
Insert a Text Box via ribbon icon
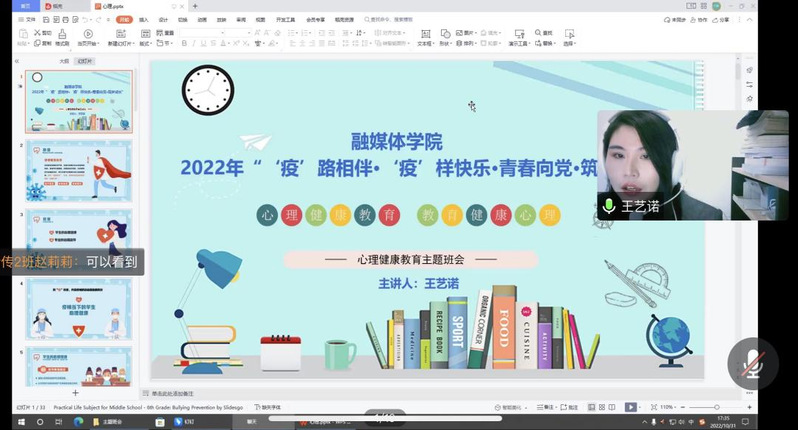pos(425,34)
